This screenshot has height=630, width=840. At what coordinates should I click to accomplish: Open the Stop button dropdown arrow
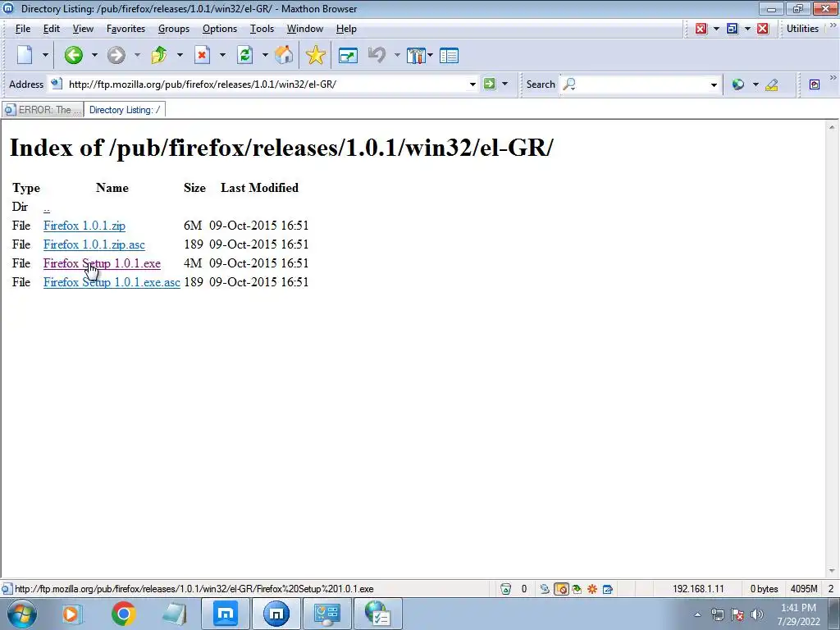click(x=222, y=55)
